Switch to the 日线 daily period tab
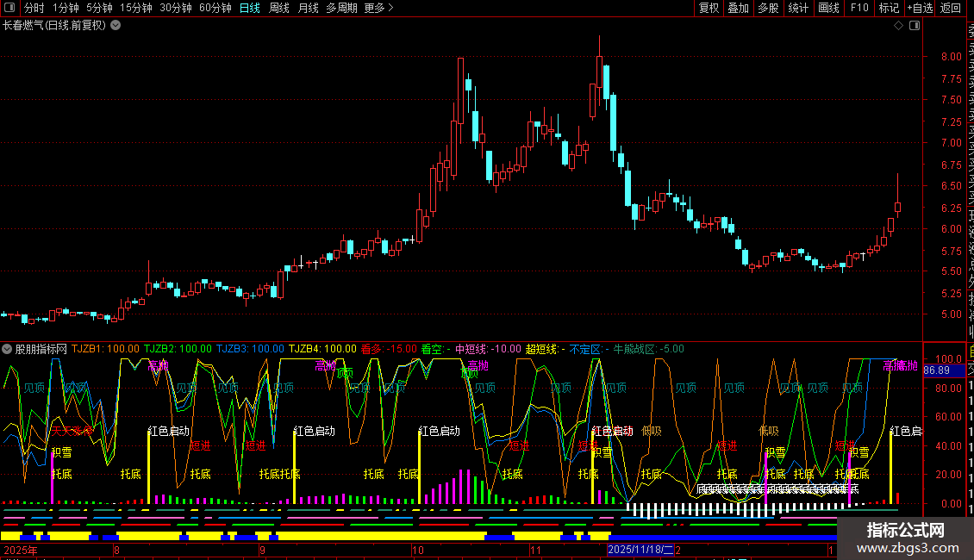This screenshot has height=560, width=974. click(x=249, y=8)
